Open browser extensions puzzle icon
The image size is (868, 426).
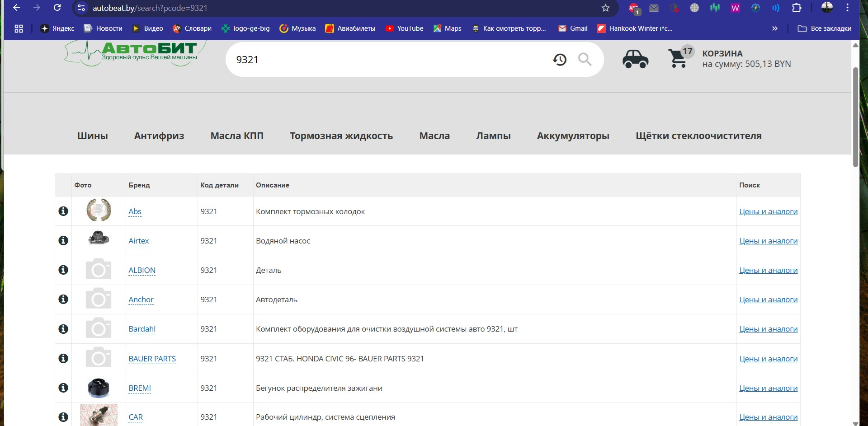click(797, 8)
